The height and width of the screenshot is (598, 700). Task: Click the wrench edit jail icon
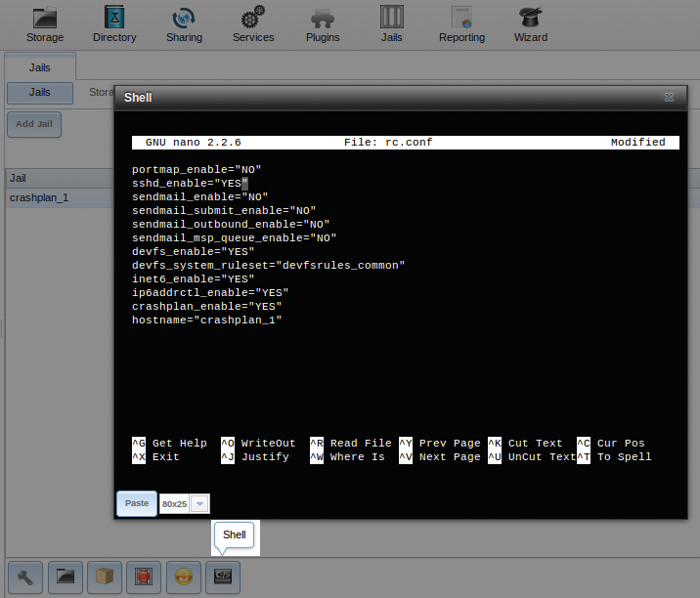click(25, 577)
